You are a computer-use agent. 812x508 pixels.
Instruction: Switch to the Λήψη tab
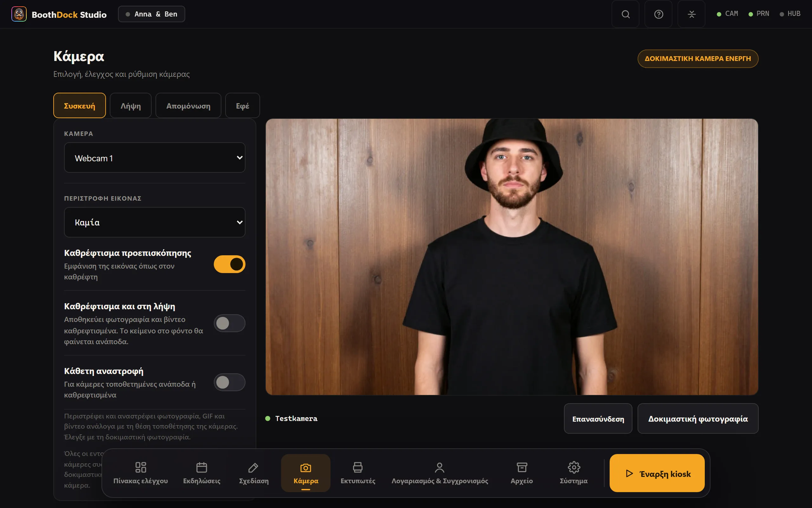[131, 105]
